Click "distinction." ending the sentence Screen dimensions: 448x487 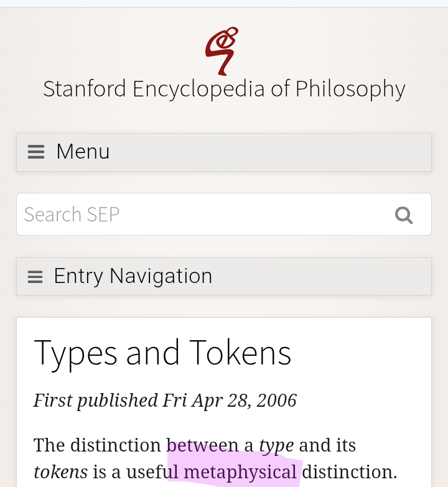pyautogui.click(x=349, y=472)
